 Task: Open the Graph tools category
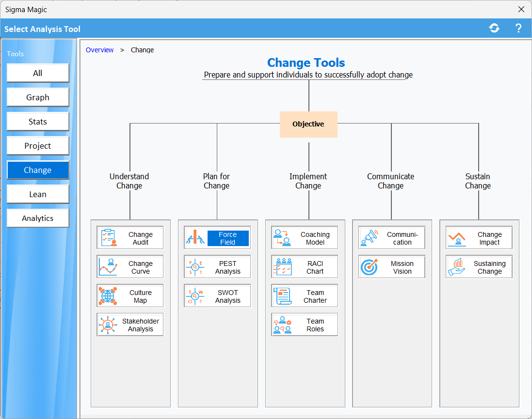coord(38,97)
